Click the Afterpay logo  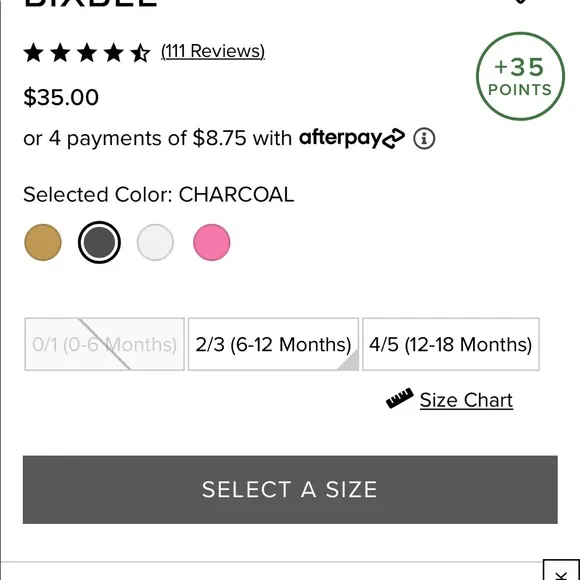coord(352,138)
